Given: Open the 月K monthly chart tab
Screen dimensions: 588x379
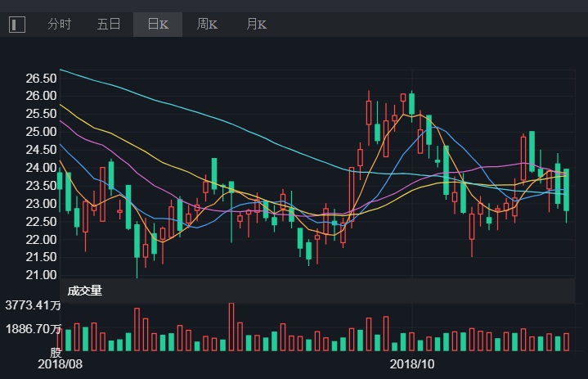Looking at the screenshot, I should pyautogui.click(x=256, y=25).
